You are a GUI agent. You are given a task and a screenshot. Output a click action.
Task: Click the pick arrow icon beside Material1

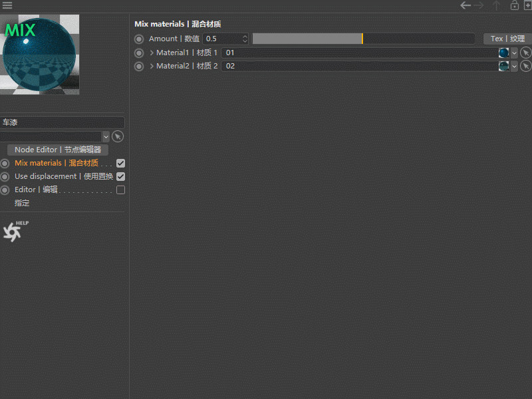[x=525, y=53]
